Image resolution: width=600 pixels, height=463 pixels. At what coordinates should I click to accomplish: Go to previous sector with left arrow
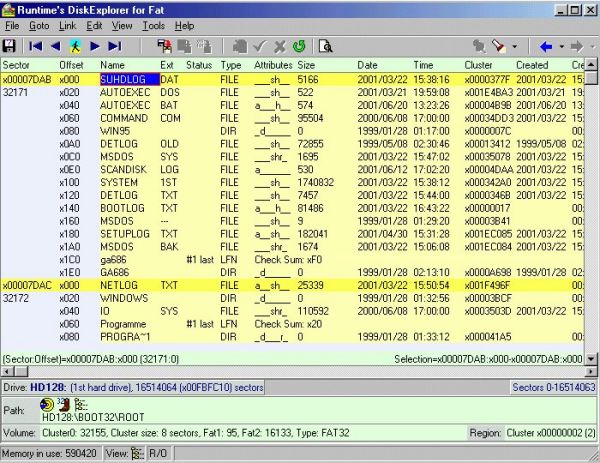[x=55, y=46]
